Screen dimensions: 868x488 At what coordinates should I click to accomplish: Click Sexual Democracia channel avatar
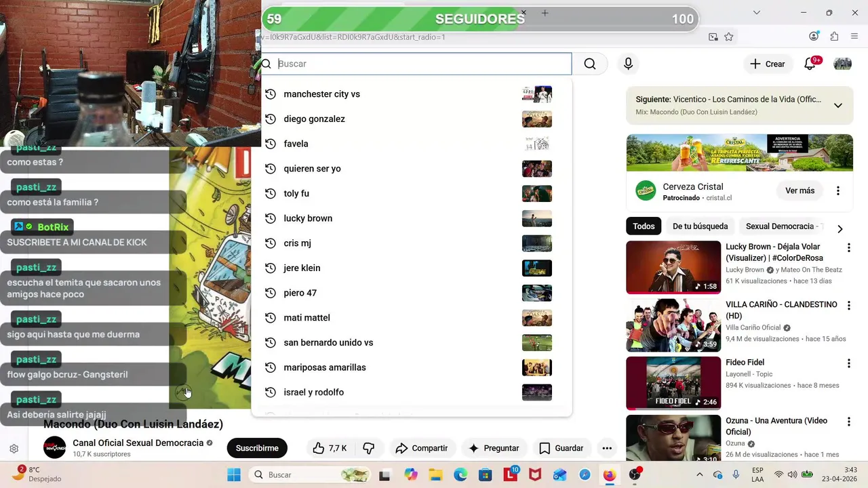(55, 448)
